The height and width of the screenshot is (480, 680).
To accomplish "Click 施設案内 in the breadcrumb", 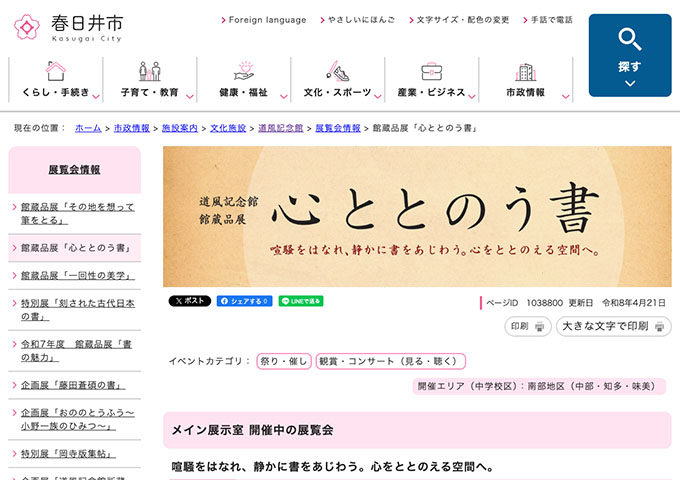I will pos(180,128).
